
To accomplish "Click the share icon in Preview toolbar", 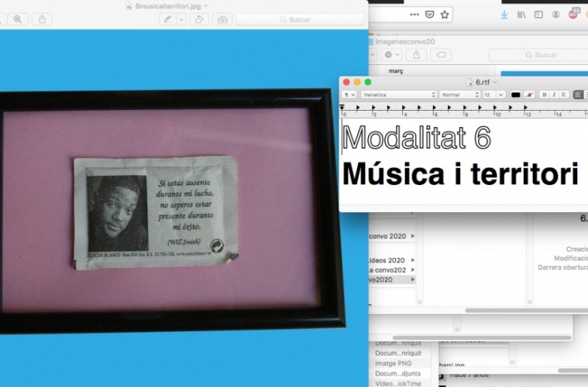I will pyautogui.click(x=43, y=19).
